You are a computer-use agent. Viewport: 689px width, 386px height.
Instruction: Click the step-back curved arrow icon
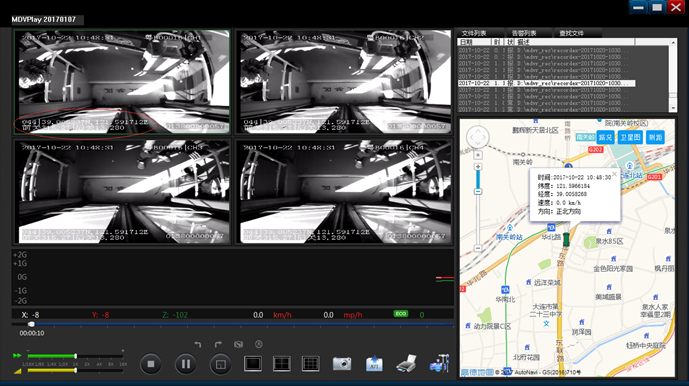point(198,344)
